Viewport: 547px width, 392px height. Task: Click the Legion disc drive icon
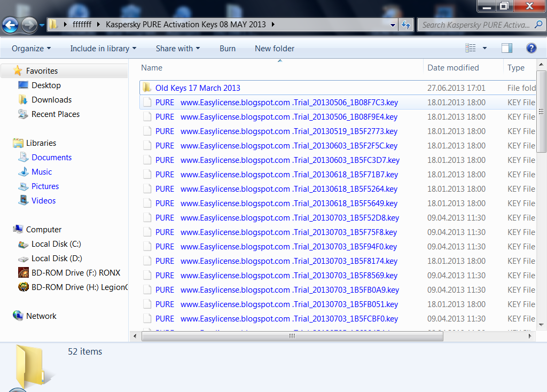coord(24,287)
